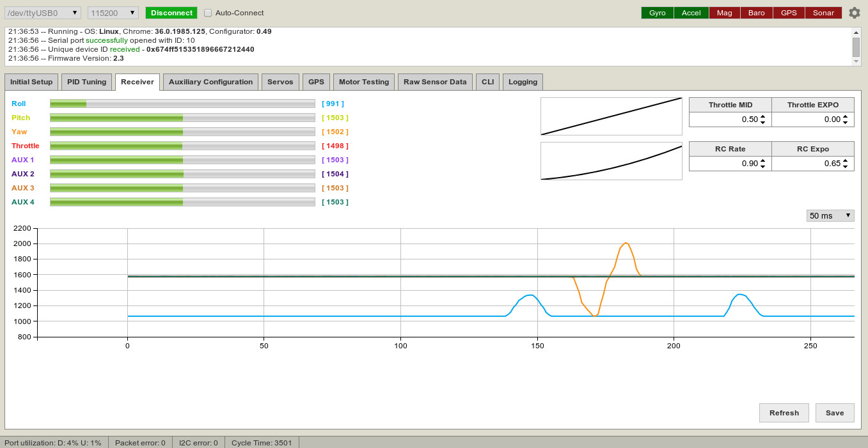
Task: Click the Gyro sensor status indicator
Action: pos(658,13)
